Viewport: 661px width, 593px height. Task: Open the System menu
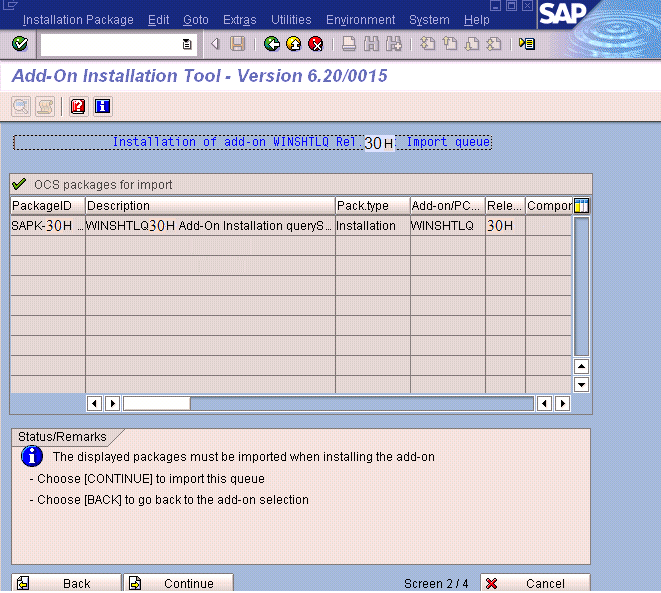[429, 20]
